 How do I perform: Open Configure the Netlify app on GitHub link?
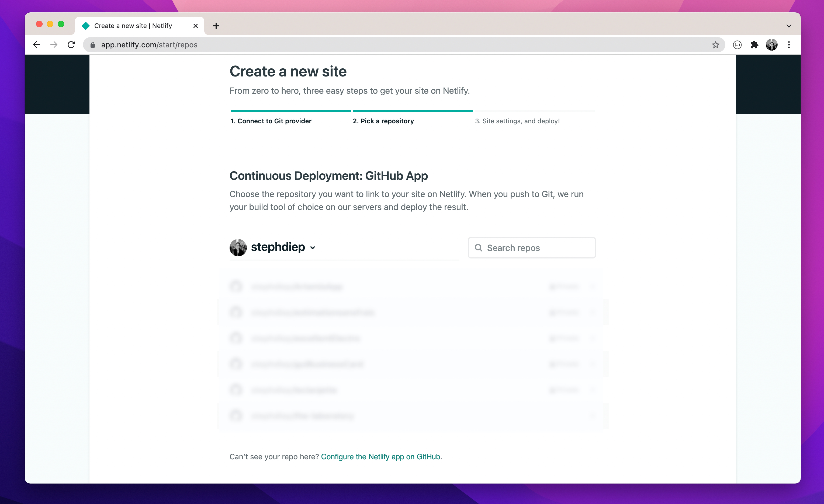tap(380, 457)
